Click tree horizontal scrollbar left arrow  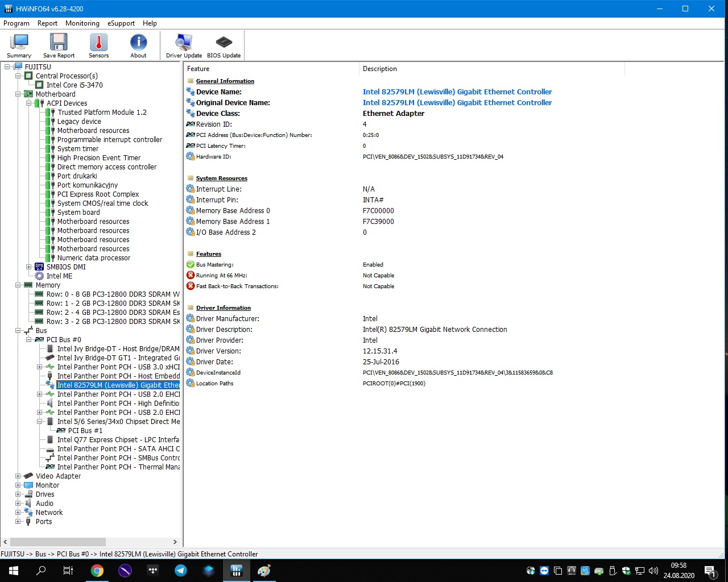pyautogui.click(x=5, y=542)
